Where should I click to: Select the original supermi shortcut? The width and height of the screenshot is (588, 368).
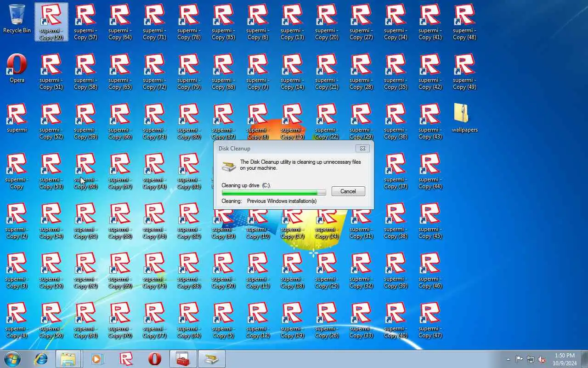(x=17, y=118)
